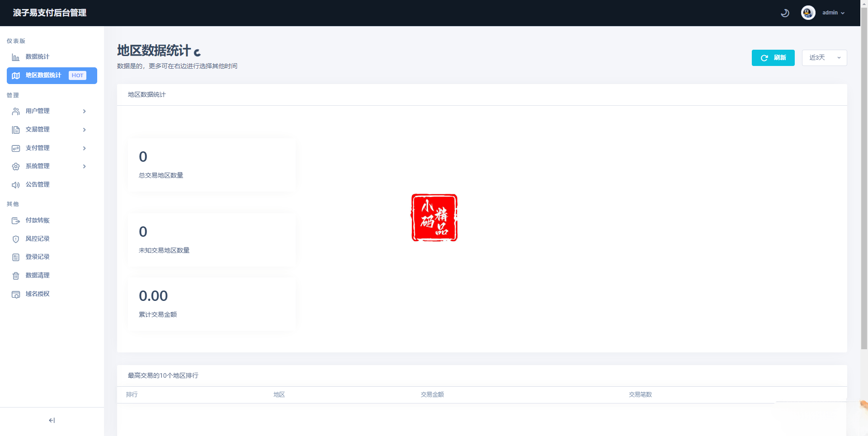Image resolution: width=868 pixels, height=436 pixels.
Task: Click the 累计交易金额 stat card
Action: click(x=212, y=304)
